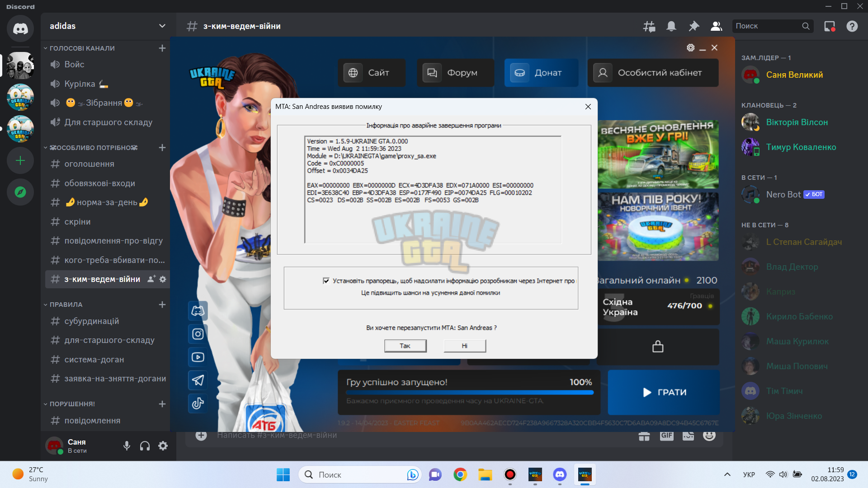Screen dimensions: 868x488
Task: Open the Threads icon in channel header
Action: coord(649,26)
